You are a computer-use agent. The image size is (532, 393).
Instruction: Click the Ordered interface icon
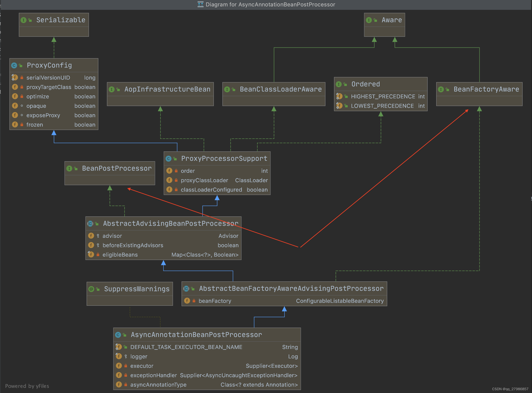point(338,84)
